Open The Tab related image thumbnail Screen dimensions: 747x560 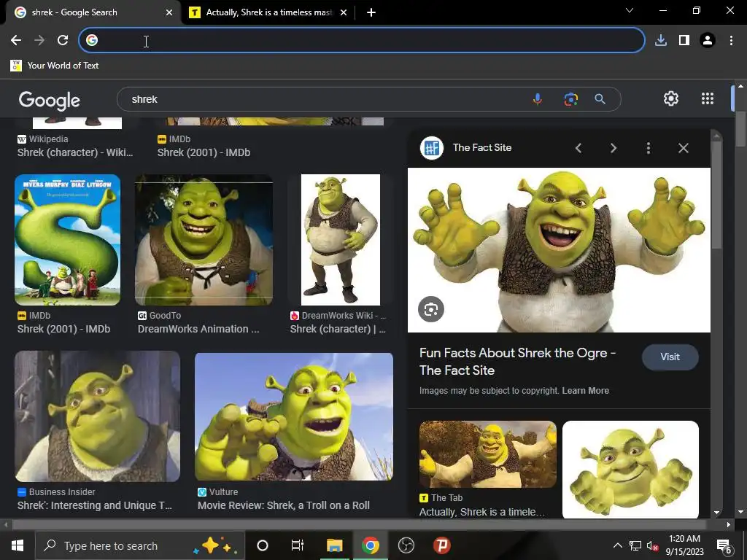[x=488, y=454]
